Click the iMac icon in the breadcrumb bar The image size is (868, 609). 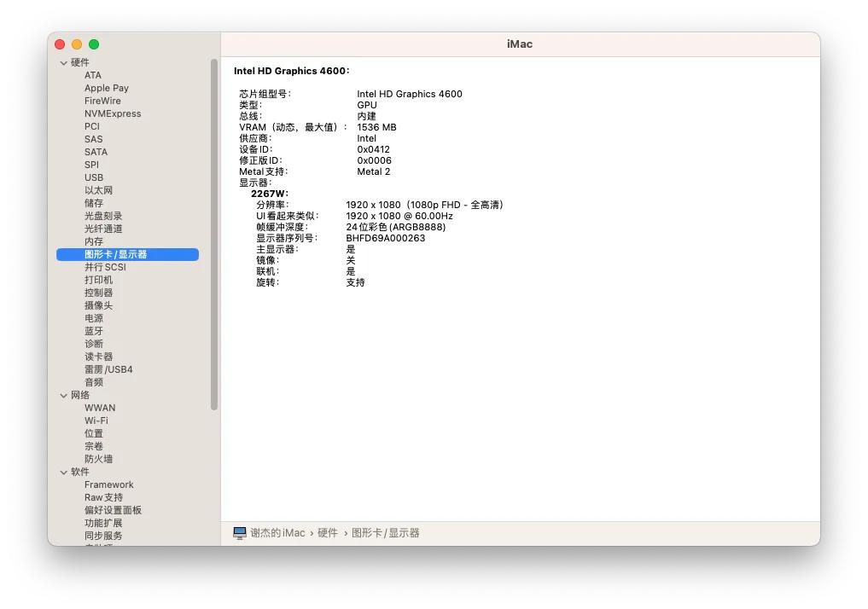tap(240, 531)
